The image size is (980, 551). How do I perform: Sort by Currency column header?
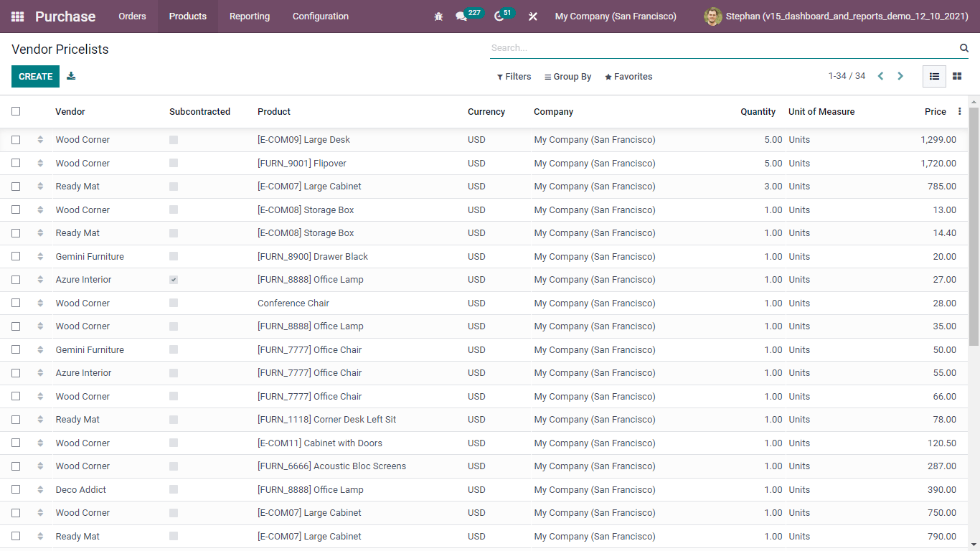click(486, 112)
